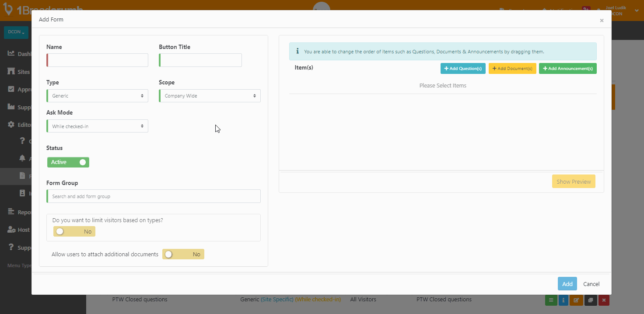
Task: Allow users to attach additional documents
Action: [x=183, y=254]
